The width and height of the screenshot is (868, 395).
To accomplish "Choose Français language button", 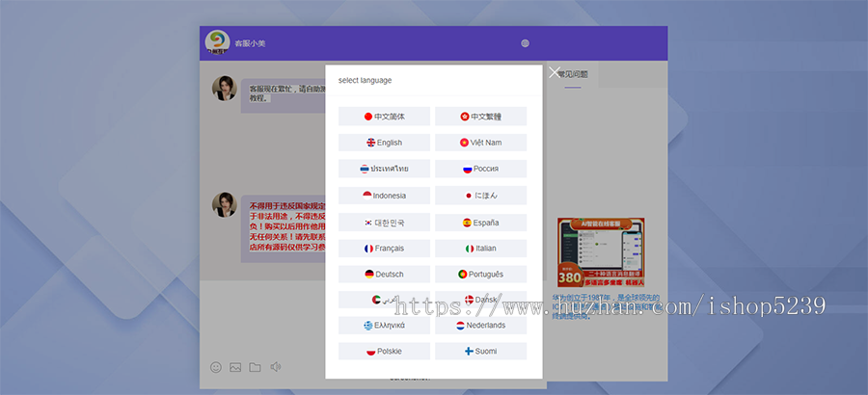I will coord(384,249).
